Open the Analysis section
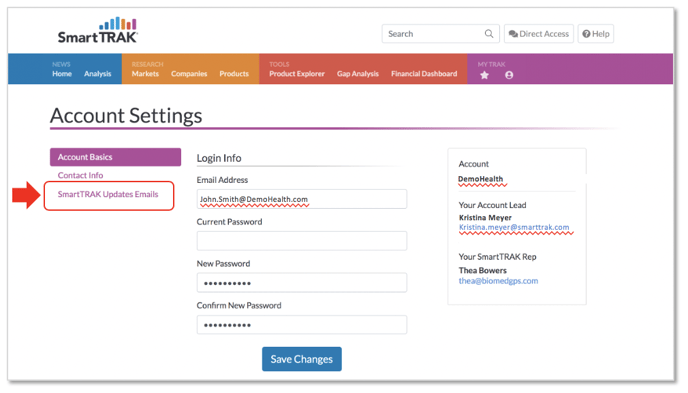The image size is (688, 393). (x=97, y=74)
